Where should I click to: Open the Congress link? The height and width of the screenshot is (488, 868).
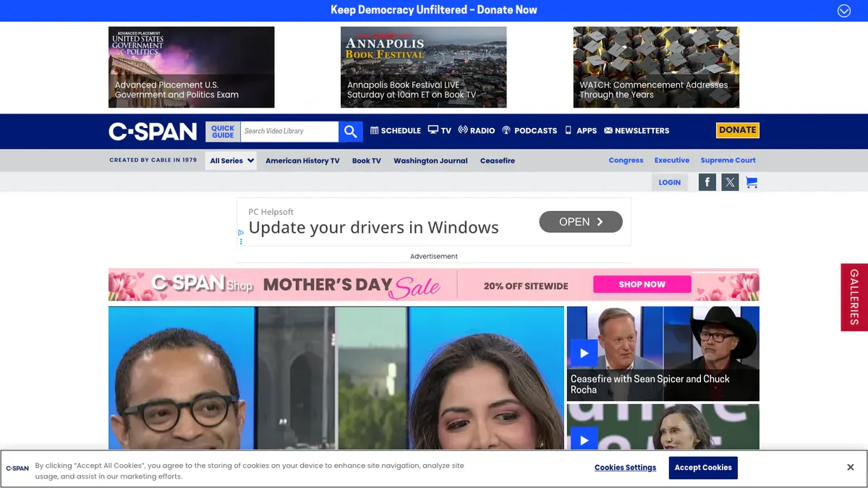coord(626,160)
